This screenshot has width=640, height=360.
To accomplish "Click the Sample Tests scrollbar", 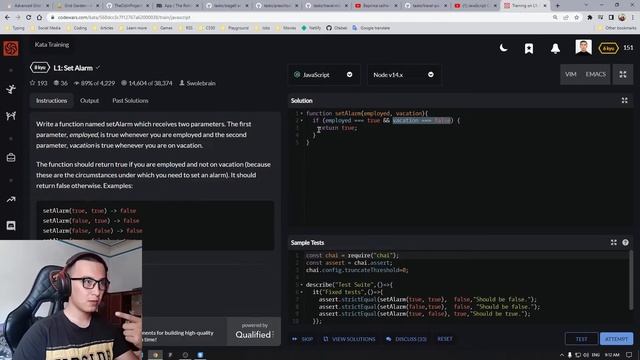I will tap(631, 280).
